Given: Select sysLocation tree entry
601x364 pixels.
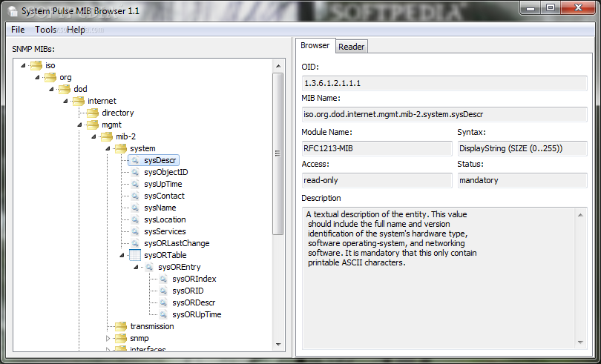Looking at the screenshot, I should (x=165, y=220).
